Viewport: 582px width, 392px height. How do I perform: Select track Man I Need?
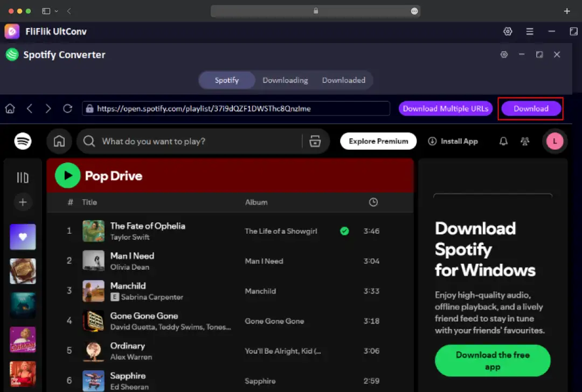pyautogui.click(x=132, y=256)
